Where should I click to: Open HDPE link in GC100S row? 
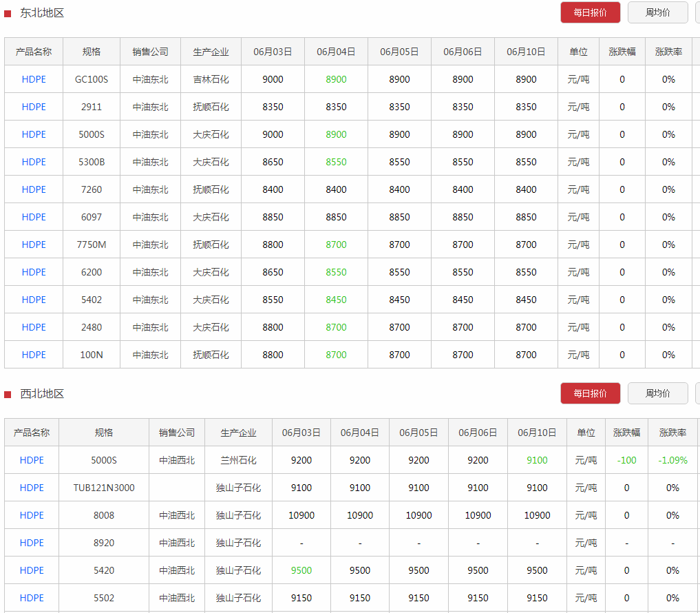(34, 79)
